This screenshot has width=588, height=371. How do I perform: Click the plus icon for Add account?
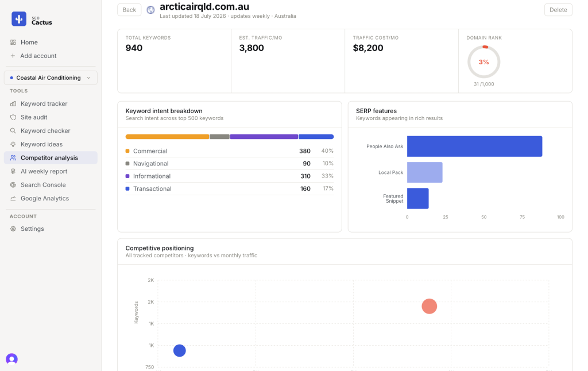13,56
